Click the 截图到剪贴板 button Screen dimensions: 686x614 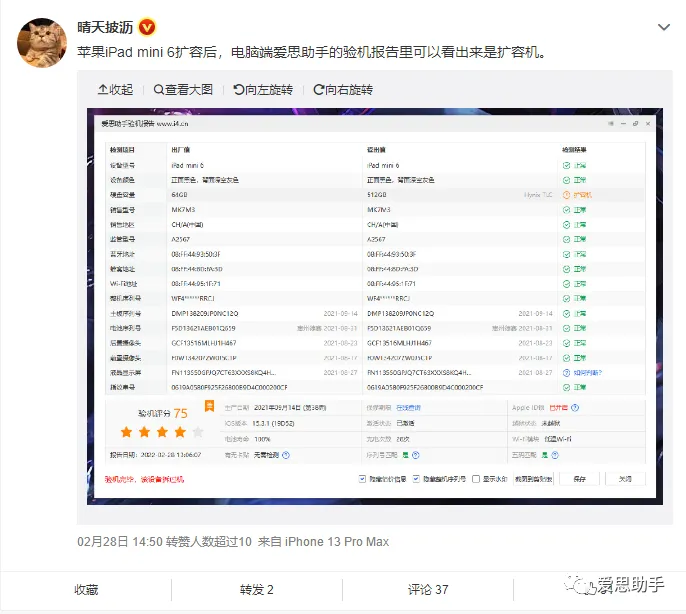[x=534, y=479]
